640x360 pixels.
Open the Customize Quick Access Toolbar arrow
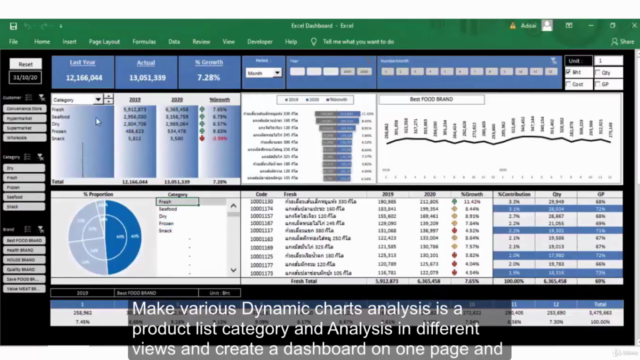(x=61, y=26)
